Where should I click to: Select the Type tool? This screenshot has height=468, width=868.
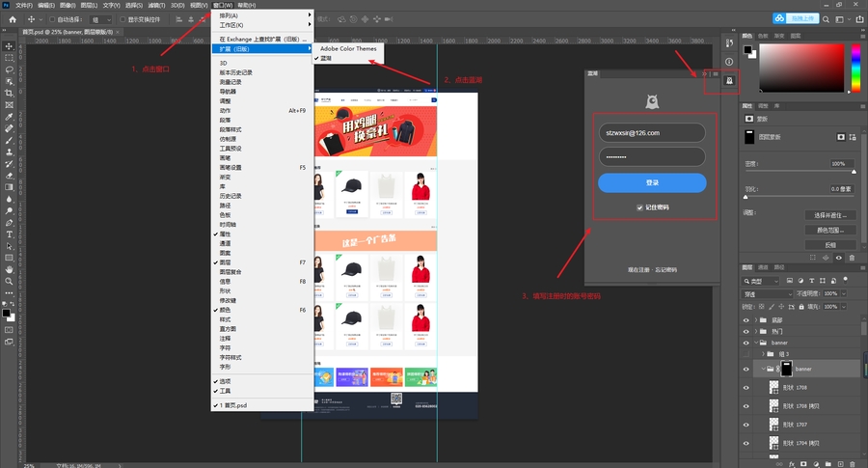tap(9, 234)
